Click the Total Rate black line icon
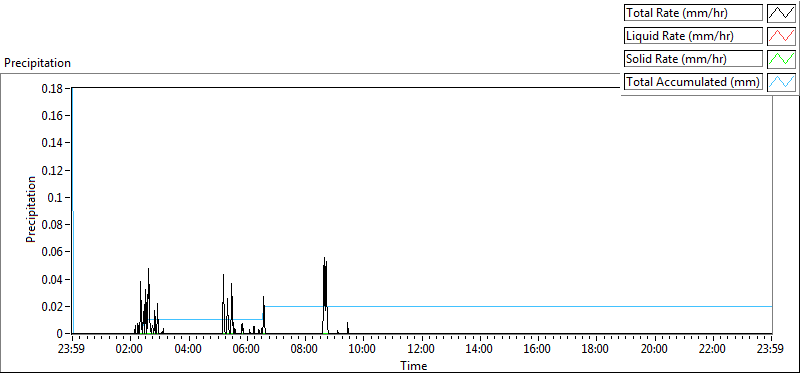This screenshot has height=373, width=800. coord(781,13)
